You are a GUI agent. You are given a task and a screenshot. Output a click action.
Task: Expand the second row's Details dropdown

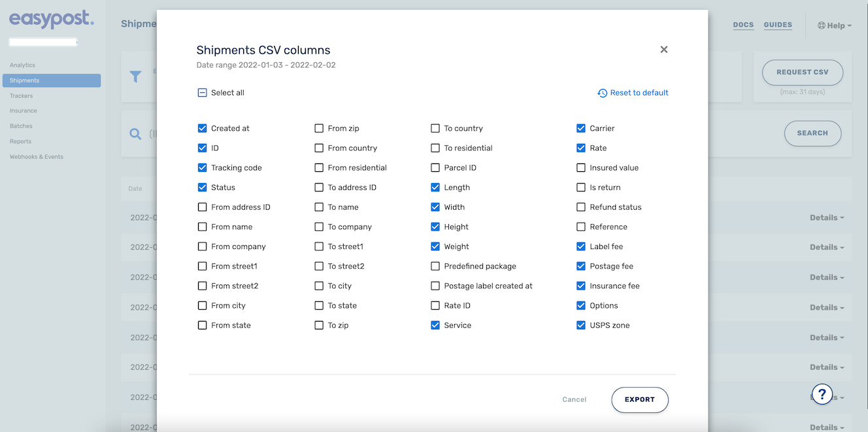(827, 247)
